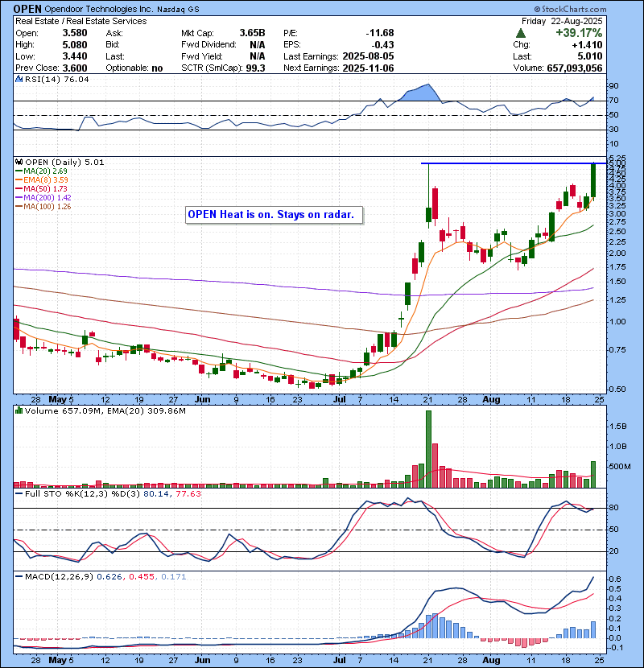Click the candlestick icon beside OPEN (Daily)
644x668 pixels.
click(19, 163)
